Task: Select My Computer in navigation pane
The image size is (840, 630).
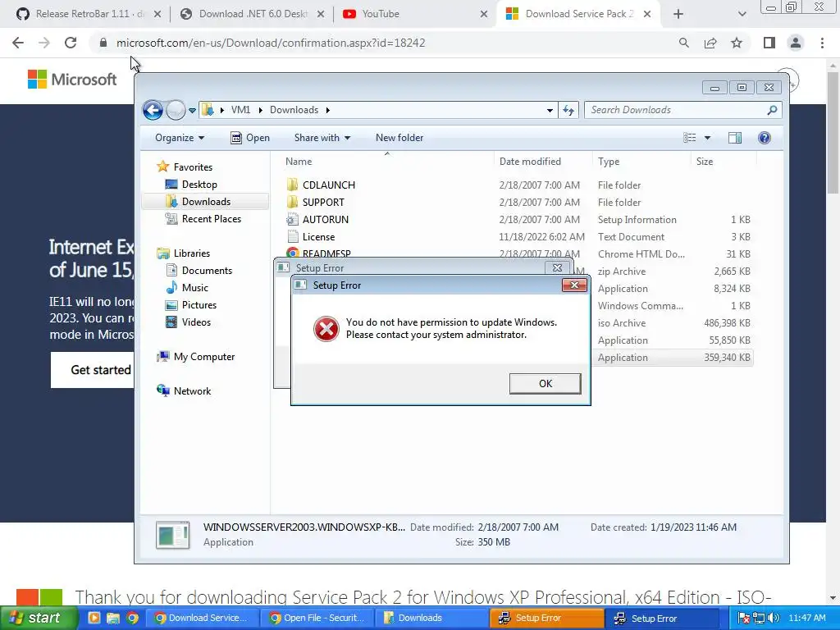Action: [195, 357]
